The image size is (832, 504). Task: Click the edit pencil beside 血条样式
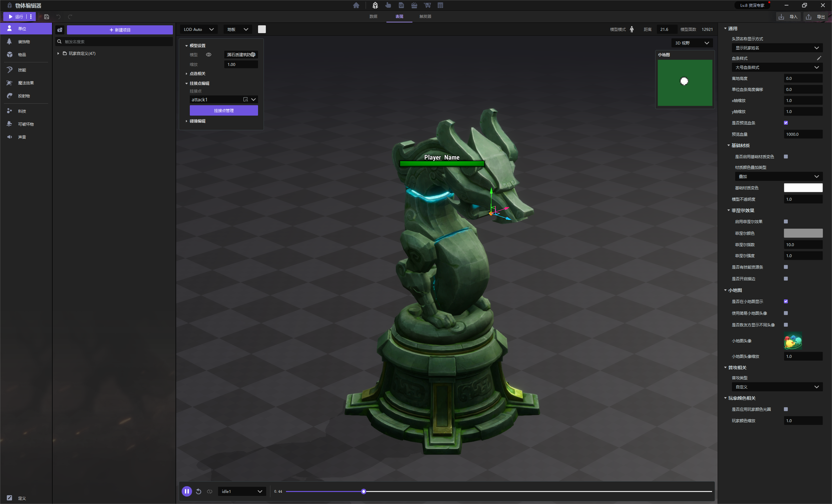tap(819, 58)
